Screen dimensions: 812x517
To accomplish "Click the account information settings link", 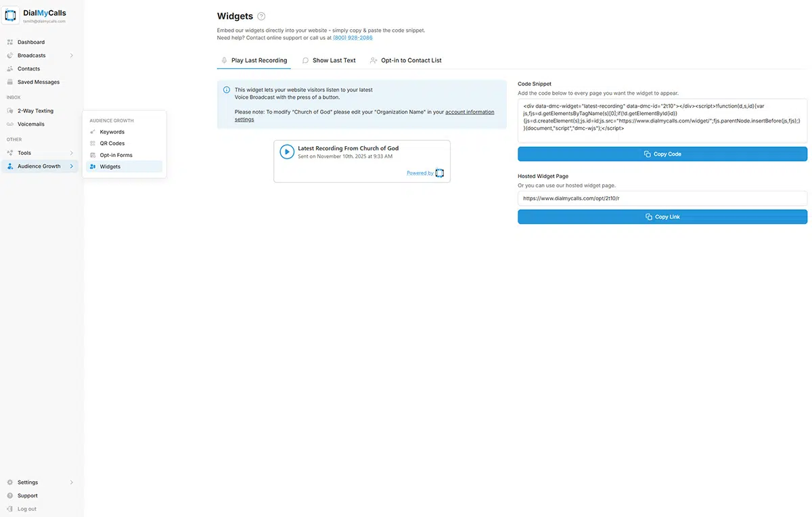I will click(470, 112).
